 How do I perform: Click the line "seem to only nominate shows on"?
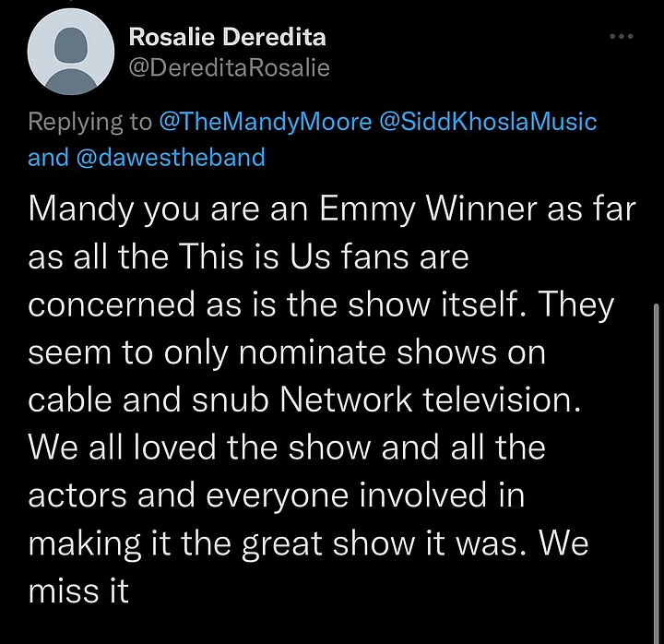click(287, 352)
